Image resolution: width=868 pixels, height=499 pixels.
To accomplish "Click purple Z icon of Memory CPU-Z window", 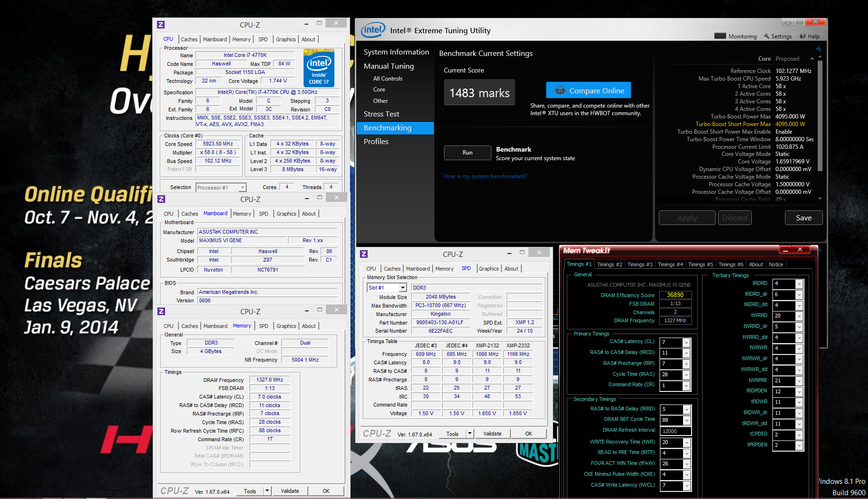I will (161, 311).
